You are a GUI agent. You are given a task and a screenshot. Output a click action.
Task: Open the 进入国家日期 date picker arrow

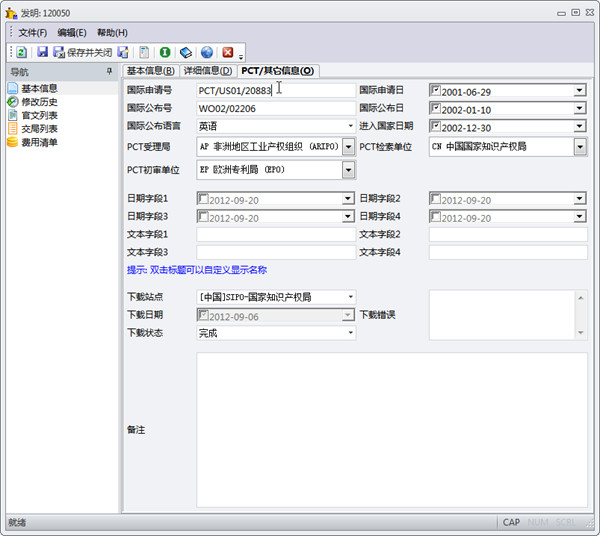coord(579,126)
